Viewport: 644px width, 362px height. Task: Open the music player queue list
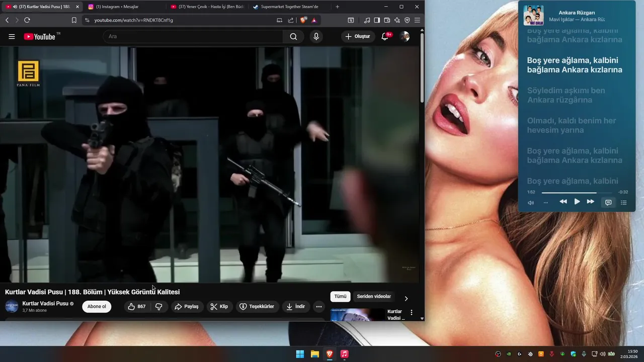(x=624, y=203)
